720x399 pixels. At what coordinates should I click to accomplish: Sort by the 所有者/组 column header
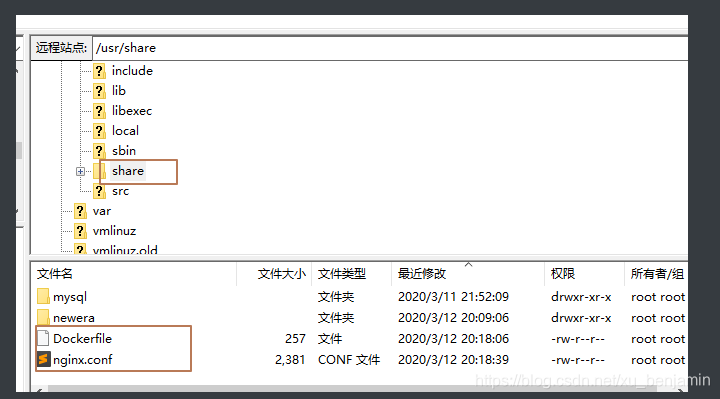tap(657, 274)
